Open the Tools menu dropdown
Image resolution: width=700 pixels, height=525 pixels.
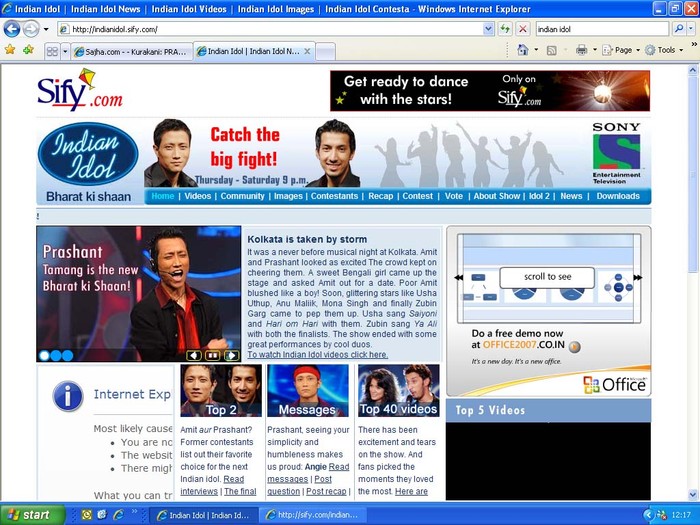tap(667, 50)
